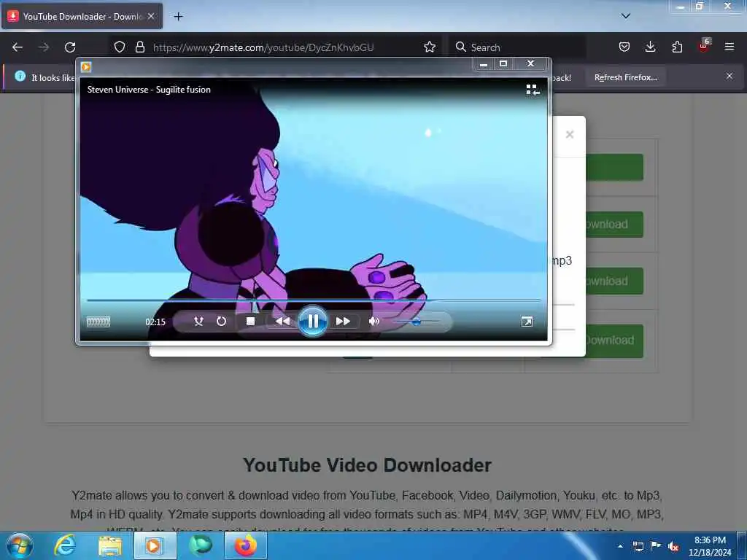
Task: Click the uBlock extension icon with badge 6
Action: coord(704,46)
